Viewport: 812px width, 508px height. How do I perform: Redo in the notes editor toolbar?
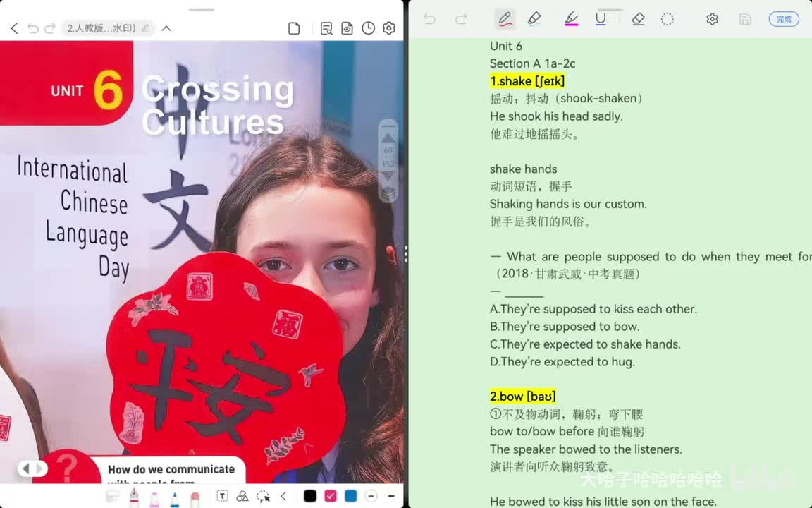tap(461, 19)
